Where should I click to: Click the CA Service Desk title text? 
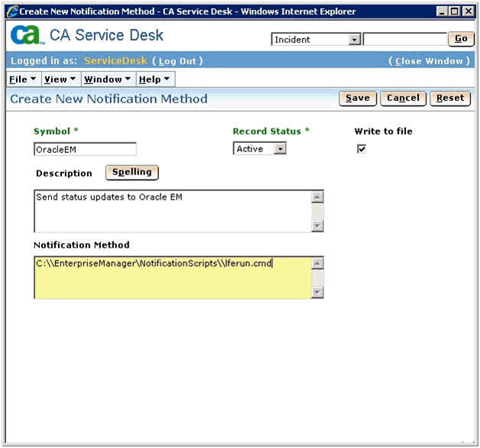point(106,35)
